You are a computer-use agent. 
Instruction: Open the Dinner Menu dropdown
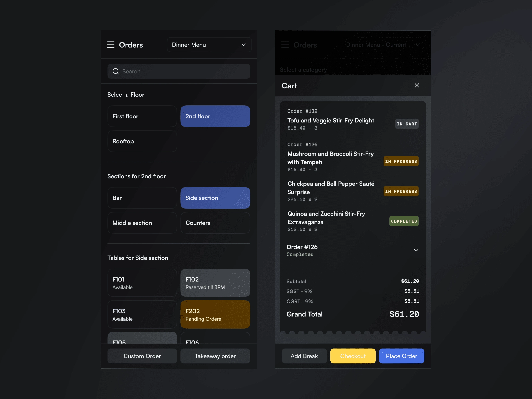tap(209, 45)
